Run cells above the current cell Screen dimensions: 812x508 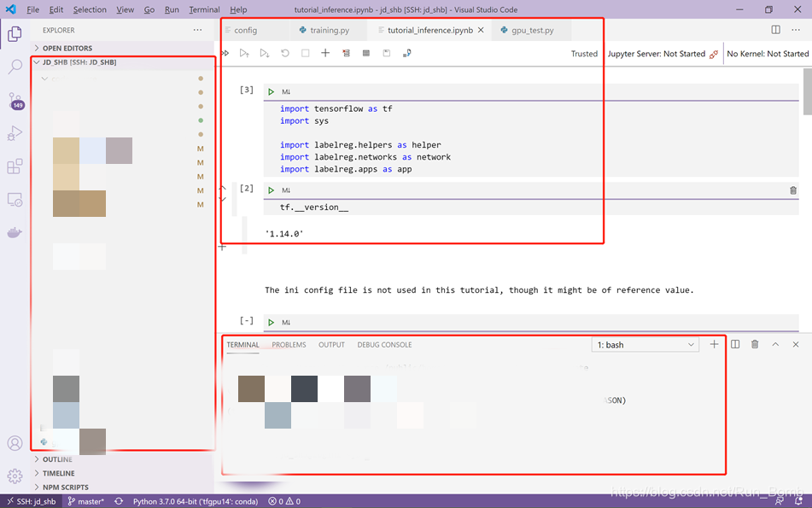coord(244,53)
